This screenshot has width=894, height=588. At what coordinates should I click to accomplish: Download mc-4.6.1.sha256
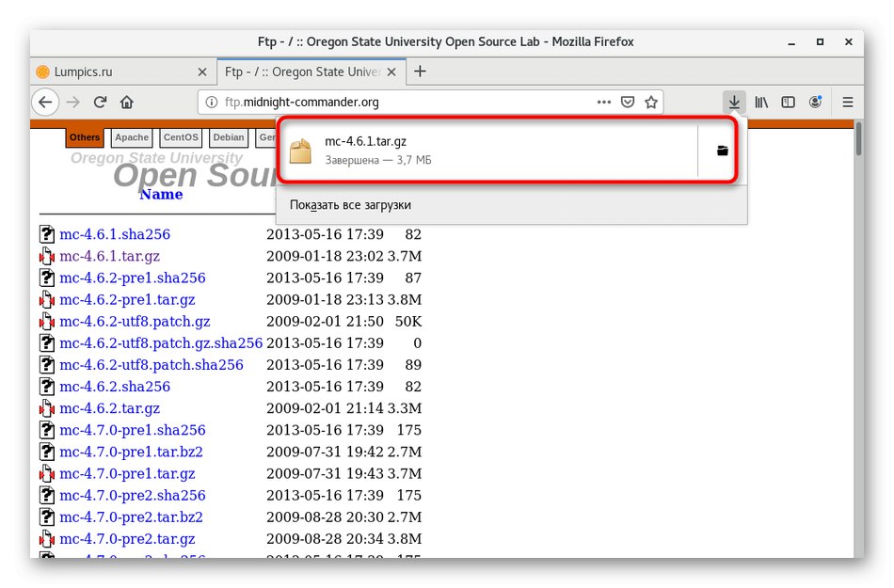click(x=115, y=234)
